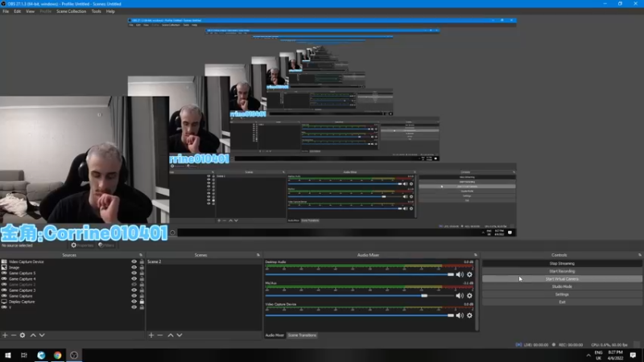
Task: Open source properties gear in Sources toolbar
Action: point(23,335)
